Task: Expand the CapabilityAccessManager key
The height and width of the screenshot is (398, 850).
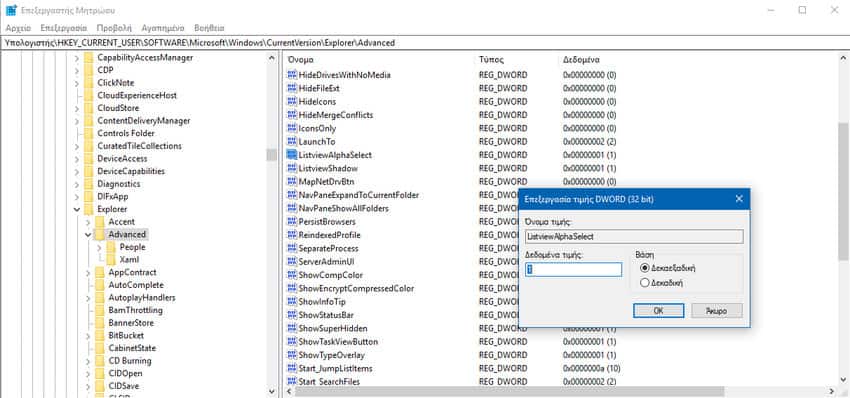Action: pyautogui.click(x=77, y=57)
